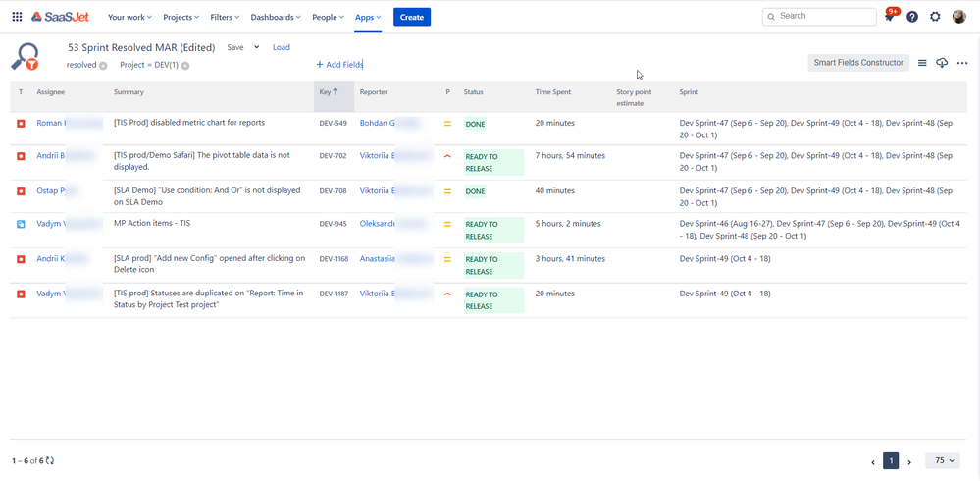The height and width of the screenshot is (481, 980).
Task: Click the medium priority icon for DEV-945
Action: pyautogui.click(x=447, y=224)
